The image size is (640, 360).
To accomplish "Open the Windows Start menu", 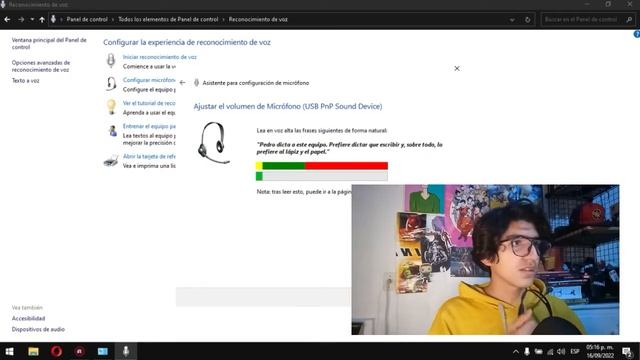I will click(9, 351).
